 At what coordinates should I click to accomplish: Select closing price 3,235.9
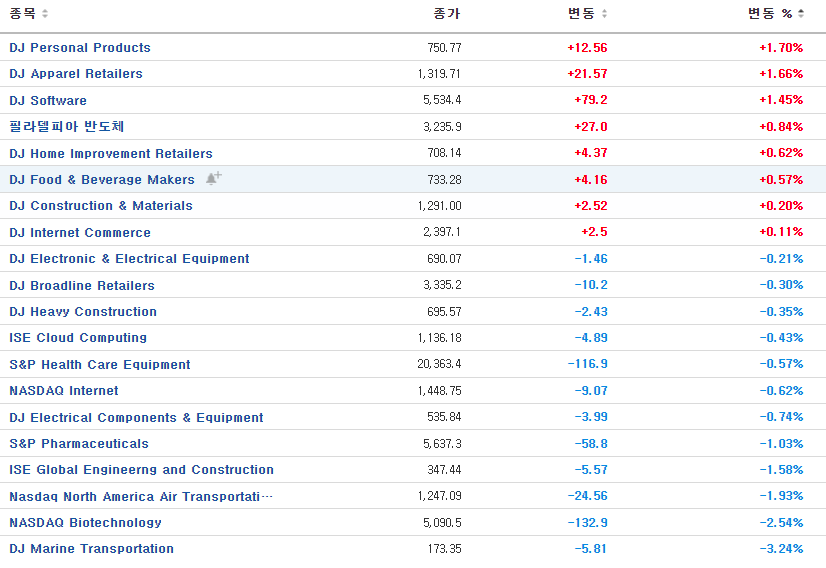[442, 127]
